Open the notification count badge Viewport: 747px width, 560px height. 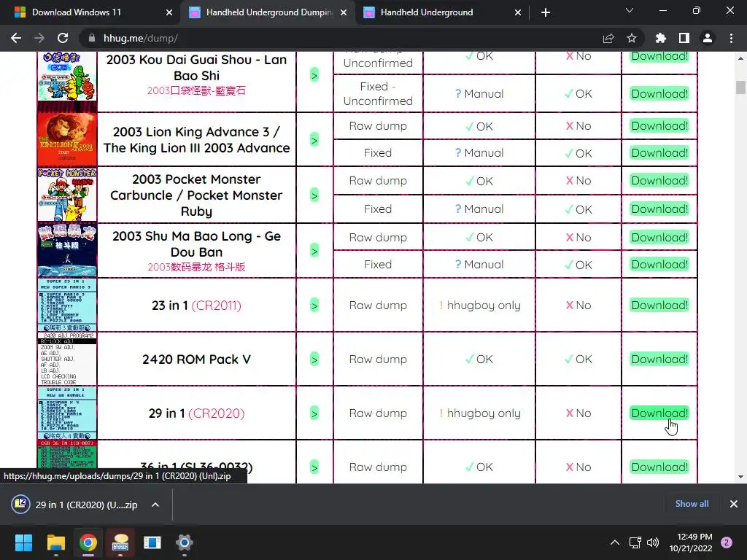pyautogui.click(x=727, y=542)
